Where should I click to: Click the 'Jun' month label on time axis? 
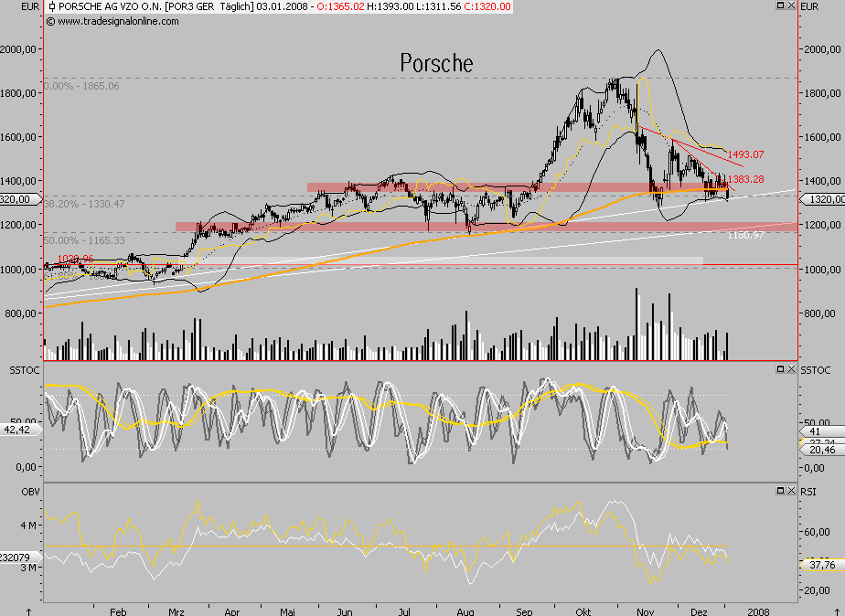tap(345, 611)
